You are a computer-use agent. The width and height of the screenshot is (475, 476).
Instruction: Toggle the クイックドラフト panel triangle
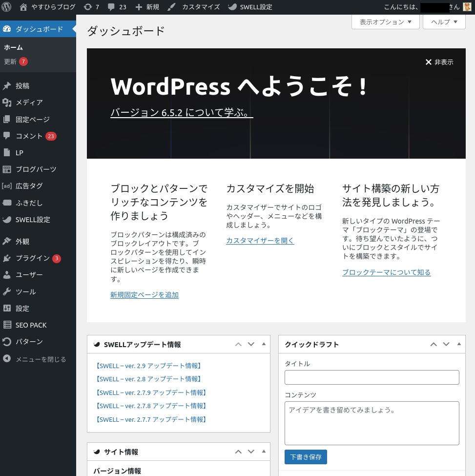point(459,344)
